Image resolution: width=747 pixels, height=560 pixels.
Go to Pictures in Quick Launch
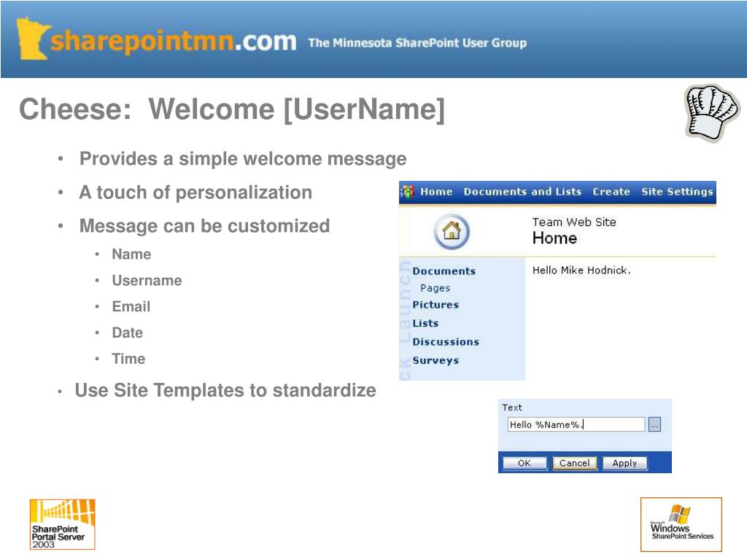coord(436,305)
